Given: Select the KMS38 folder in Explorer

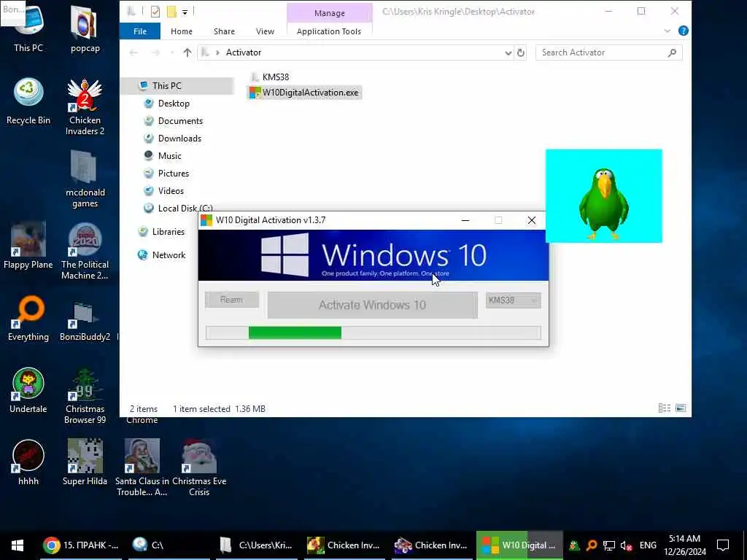Looking at the screenshot, I should [x=270, y=77].
